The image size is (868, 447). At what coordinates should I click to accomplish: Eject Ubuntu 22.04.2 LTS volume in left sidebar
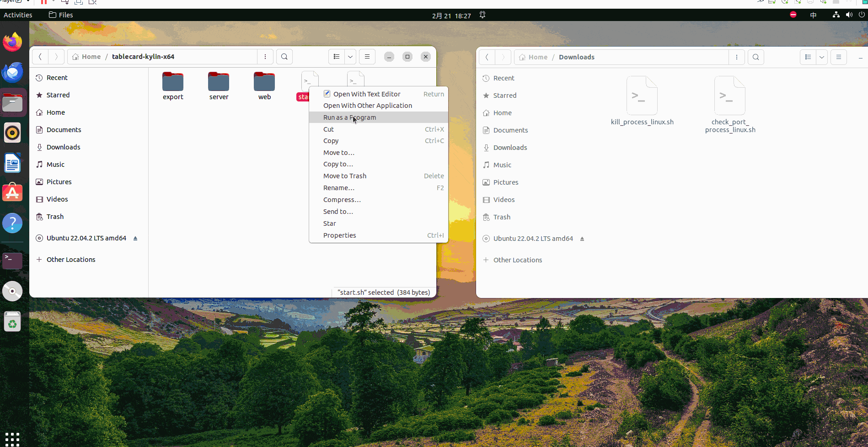click(x=135, y=238)
